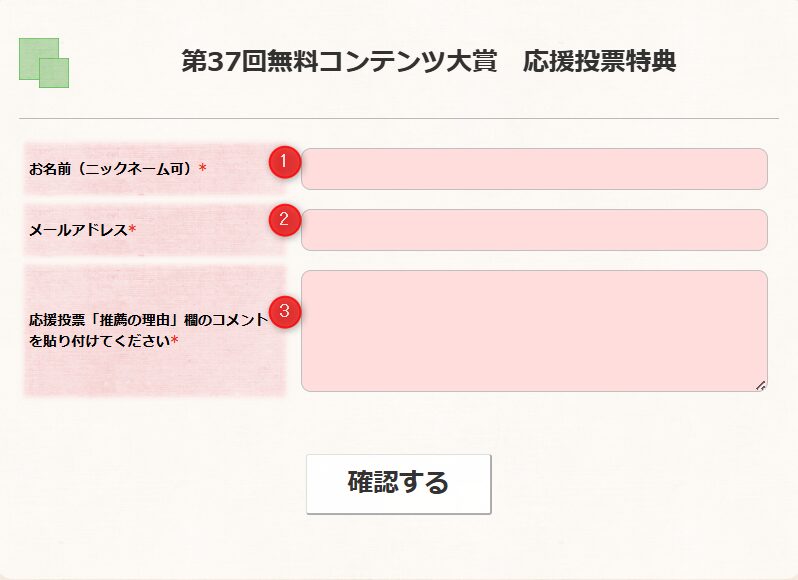
Task: Click the 第37回無料コンテンツ大賞 heading text
Action: (x=339, y=61)
